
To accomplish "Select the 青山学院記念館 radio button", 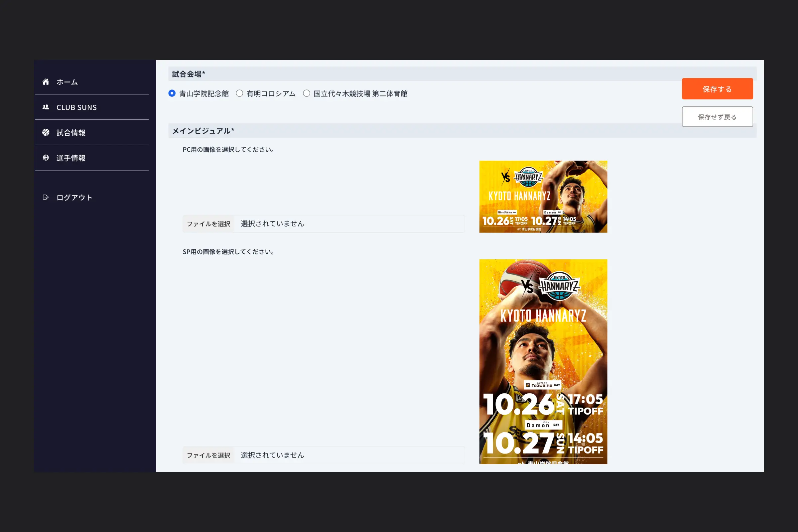I will (x=171, y=93).
